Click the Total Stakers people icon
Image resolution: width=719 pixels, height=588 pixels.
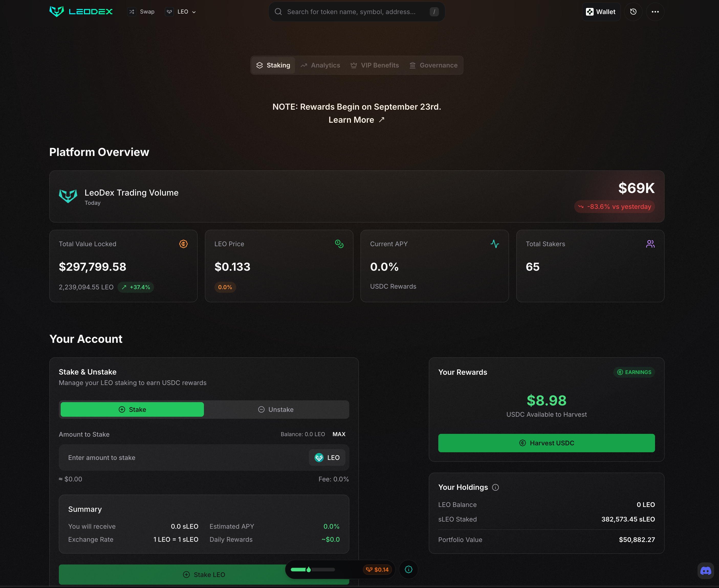click(x=650, y=244)
